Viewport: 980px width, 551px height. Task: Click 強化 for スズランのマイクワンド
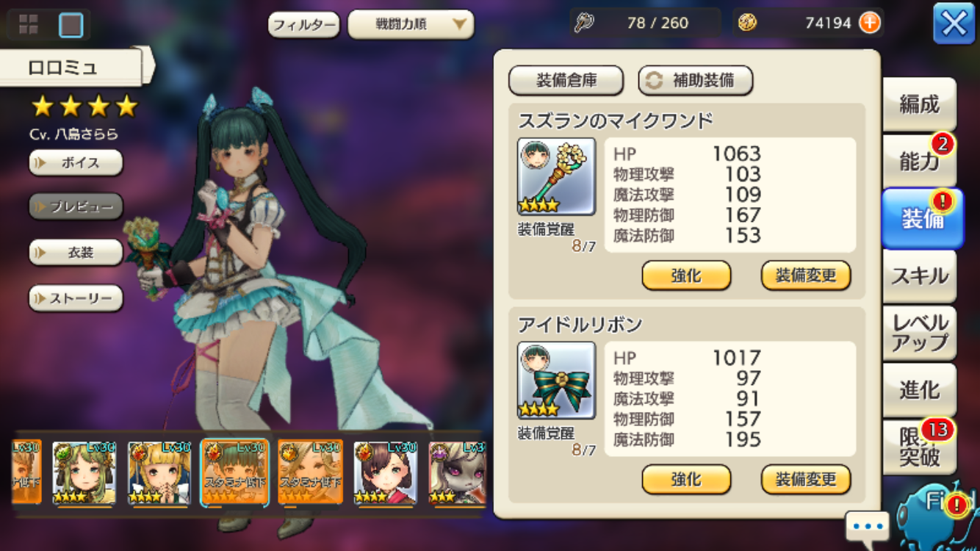686,275
